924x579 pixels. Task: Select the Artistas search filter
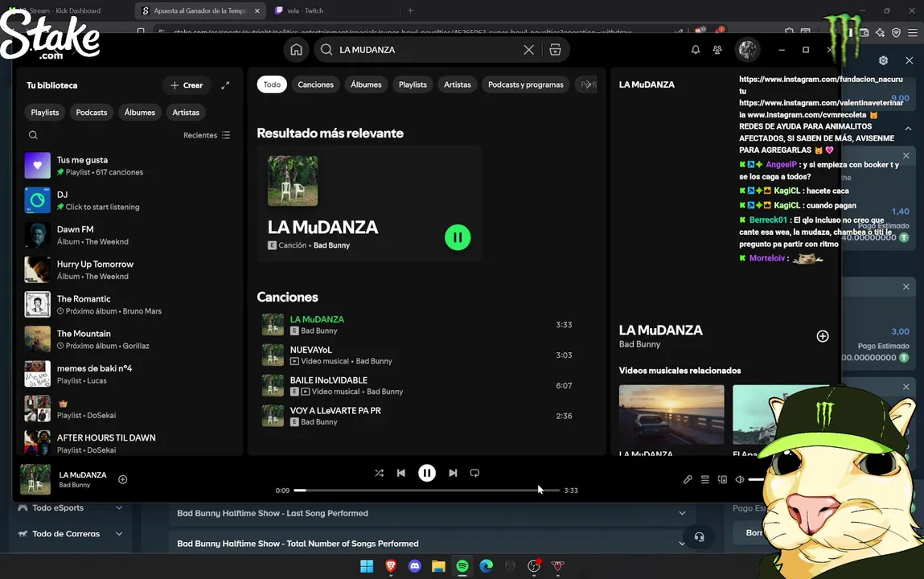click(458, 84)
